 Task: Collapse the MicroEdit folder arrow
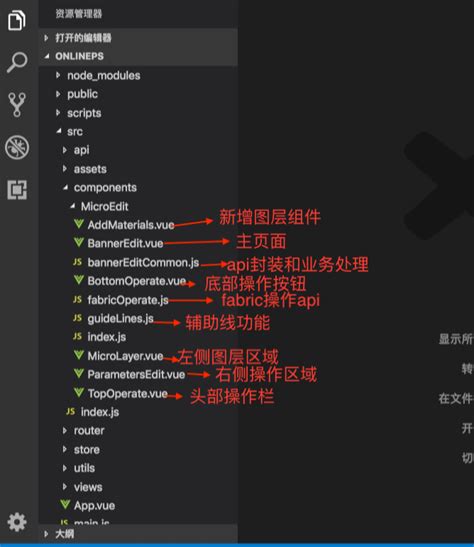[x=73, y=206]
